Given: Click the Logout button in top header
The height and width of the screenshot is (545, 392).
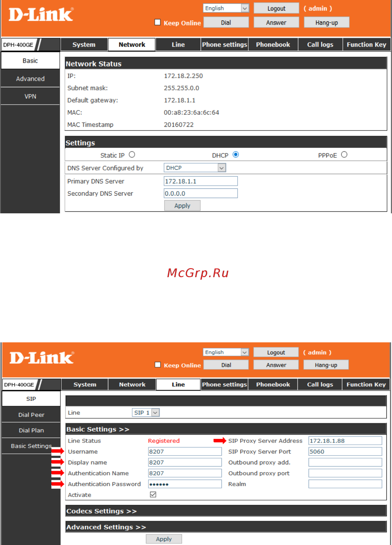Looking at the screenshot, I should point(276,8).
